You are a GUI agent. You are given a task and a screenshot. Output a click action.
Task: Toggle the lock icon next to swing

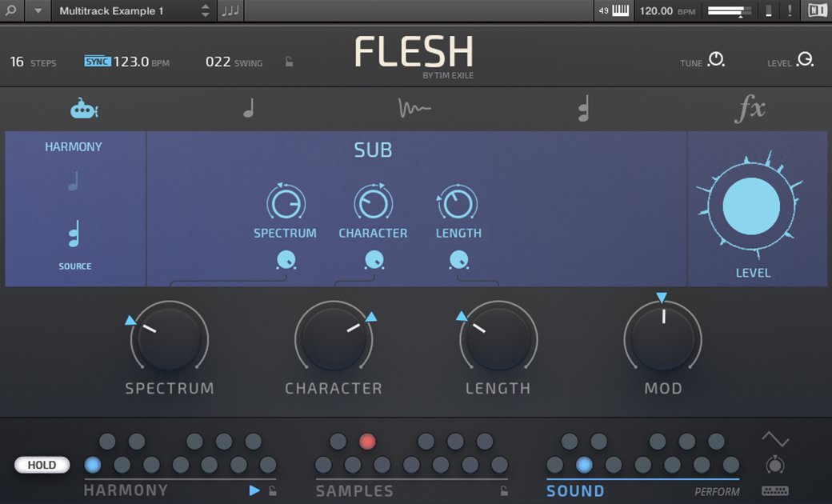[x=289, y=62]
